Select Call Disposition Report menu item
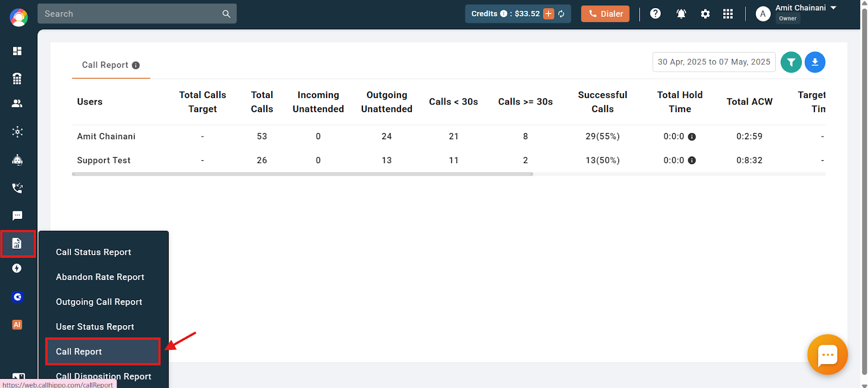This screenshot has width=868, height=388. coord(104,377)
